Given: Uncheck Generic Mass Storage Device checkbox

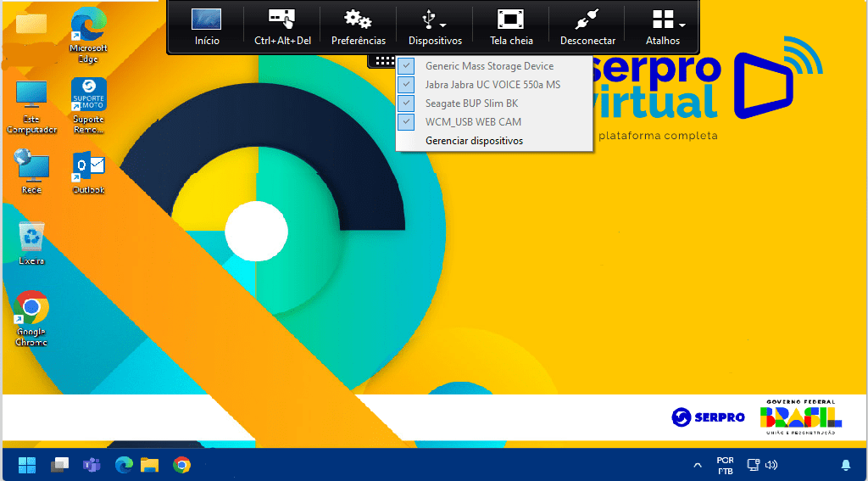Looking at the screenshot, I should (x=406, y=66).
